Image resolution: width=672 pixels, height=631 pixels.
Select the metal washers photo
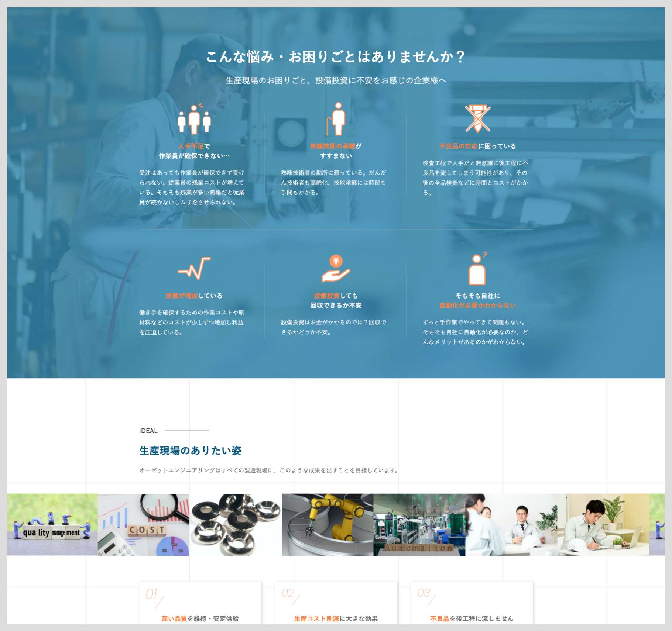(235, 524)
